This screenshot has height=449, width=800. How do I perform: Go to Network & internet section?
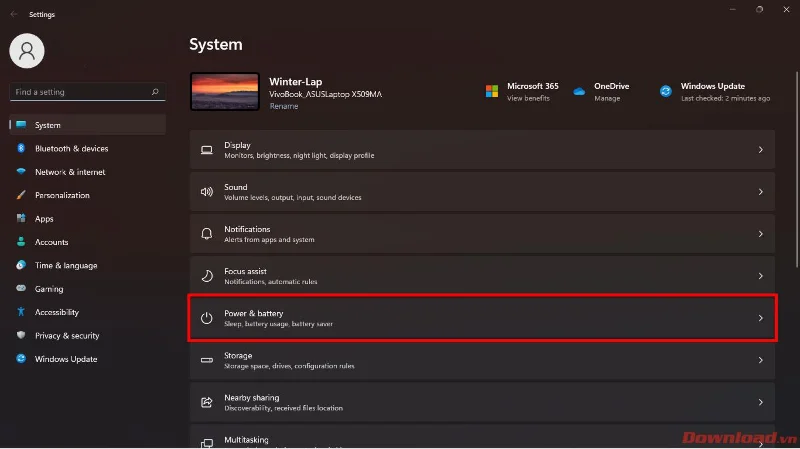click(70, 172)
